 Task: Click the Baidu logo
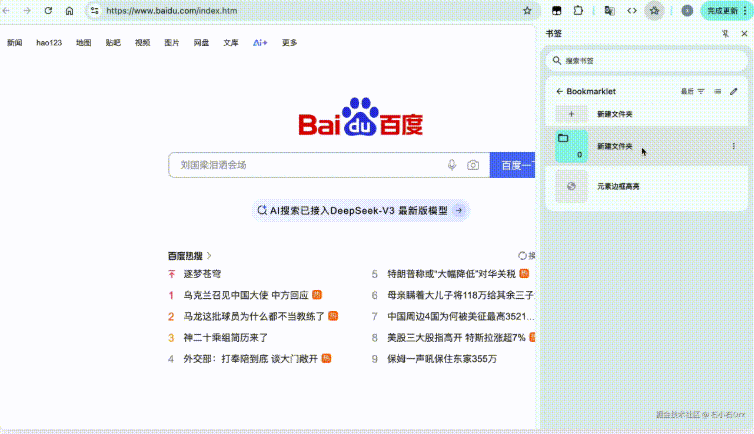(x=361, y=117)
